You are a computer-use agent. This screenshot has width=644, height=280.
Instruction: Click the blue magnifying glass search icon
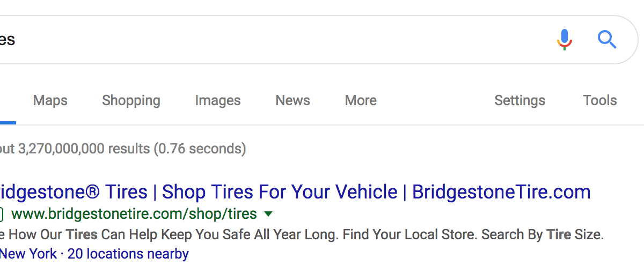(607, 40)
